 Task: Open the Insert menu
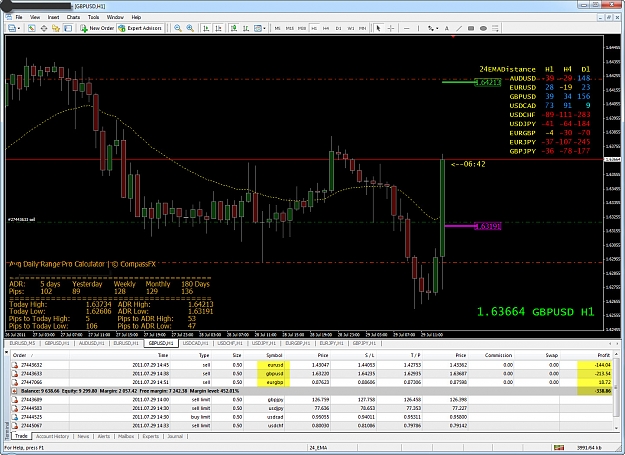click(53, 17)
